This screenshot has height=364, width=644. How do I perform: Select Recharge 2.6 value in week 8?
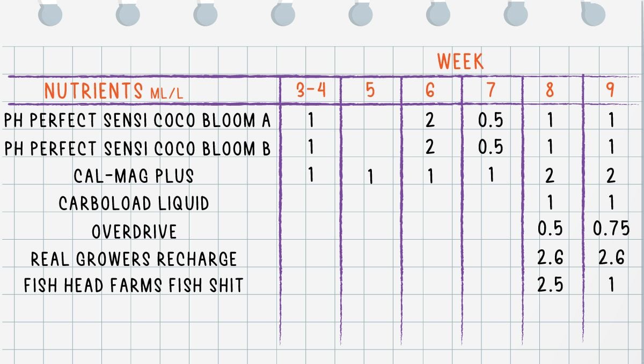550,258
